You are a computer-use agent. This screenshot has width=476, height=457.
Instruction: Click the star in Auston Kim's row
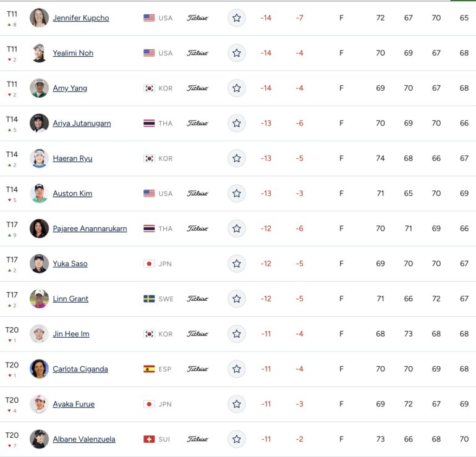click(237, 193)
